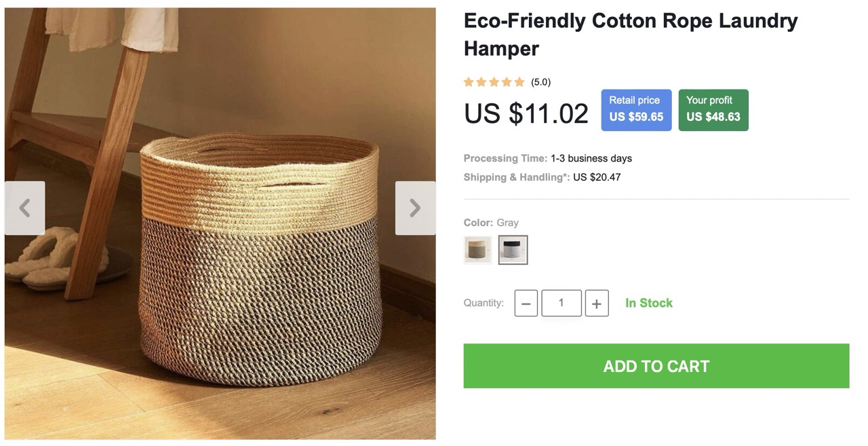Click the five-star rating icons
Screen dimensions: 868x446
click(x=494, y=82)
